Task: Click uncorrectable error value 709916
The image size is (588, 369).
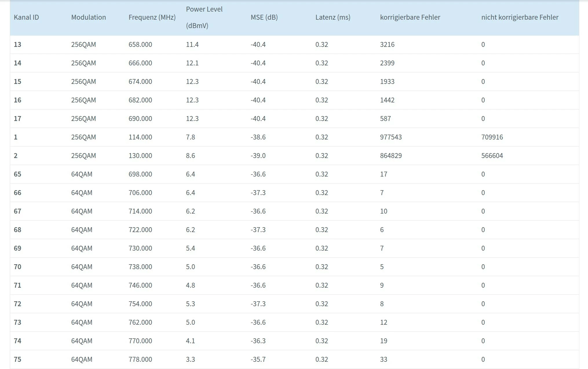Action: (492, 137)
